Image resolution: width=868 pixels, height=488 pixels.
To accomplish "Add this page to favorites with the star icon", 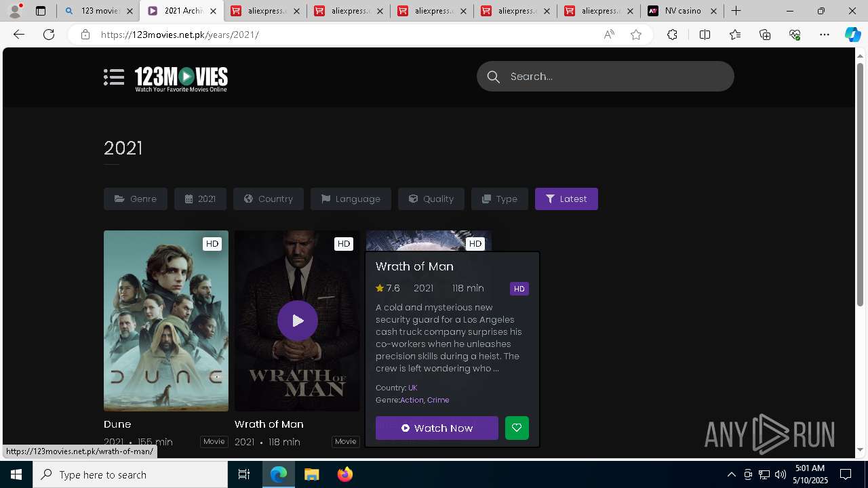I will tap(636, 35).
